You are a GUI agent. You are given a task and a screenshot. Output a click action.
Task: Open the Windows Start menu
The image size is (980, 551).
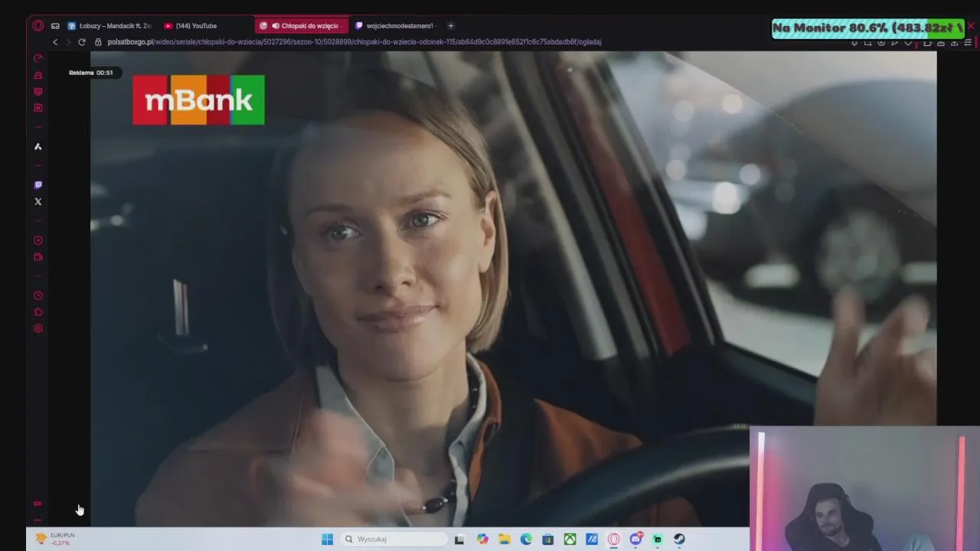(327, 540)
